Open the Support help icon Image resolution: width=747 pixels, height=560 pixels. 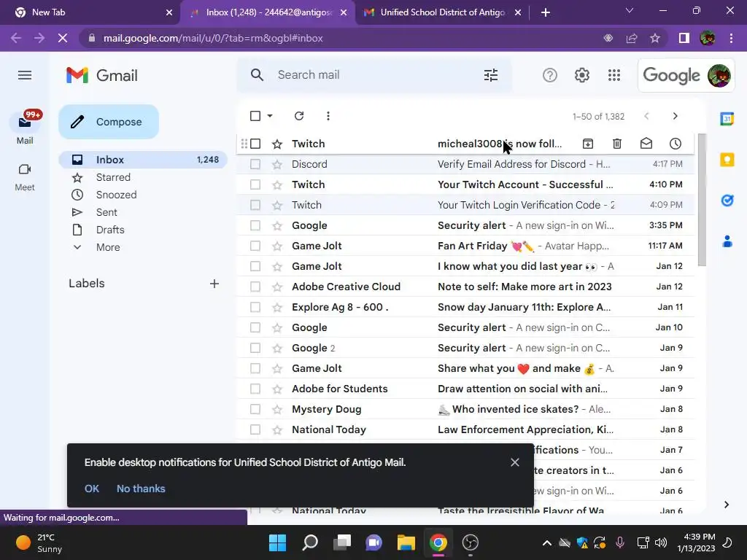[x=550, y=75]
